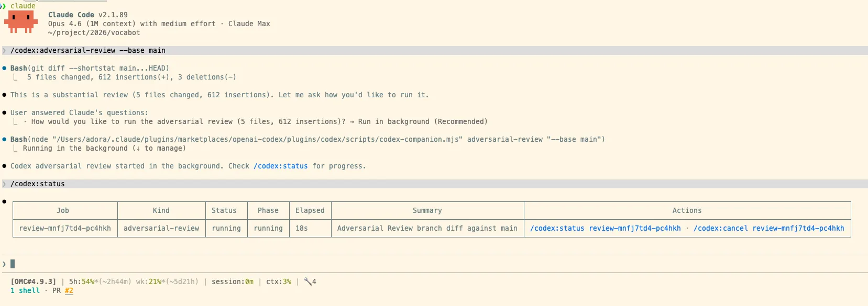Click the "1 shell" indicator in status line
The height and width of the screenshot is (306, 868).
pos(25,290)
